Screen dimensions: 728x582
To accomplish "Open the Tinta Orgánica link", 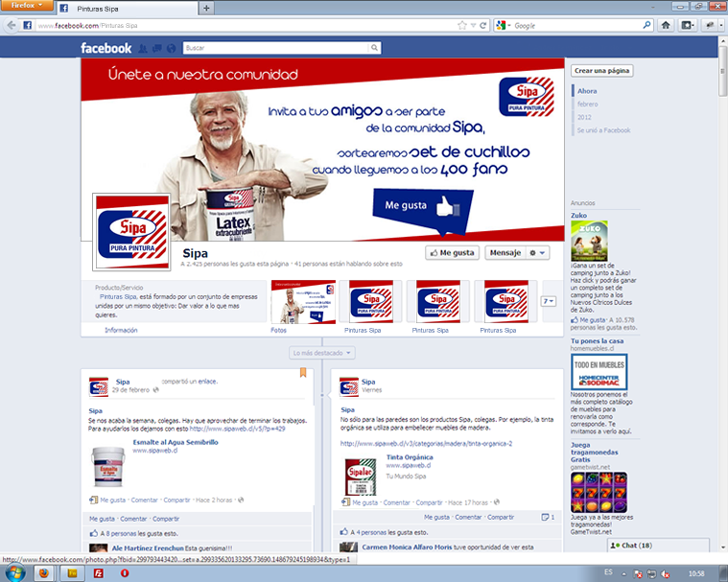I will 410,457.
